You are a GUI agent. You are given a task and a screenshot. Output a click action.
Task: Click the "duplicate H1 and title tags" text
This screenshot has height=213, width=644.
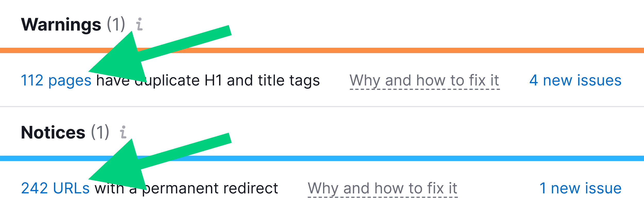click(232, 80)
